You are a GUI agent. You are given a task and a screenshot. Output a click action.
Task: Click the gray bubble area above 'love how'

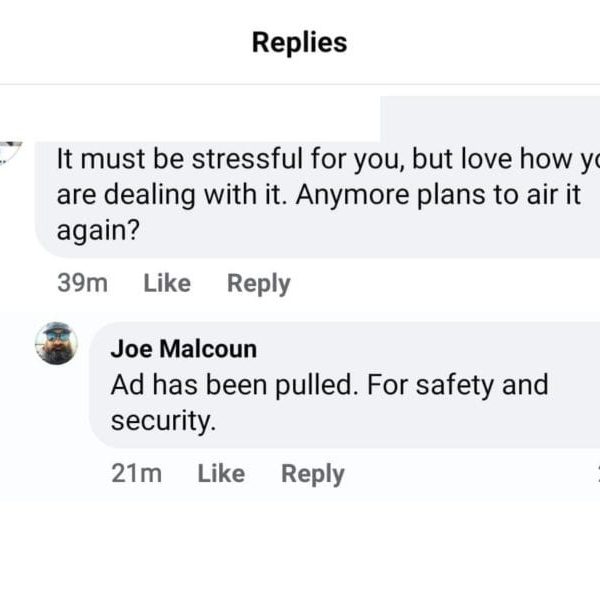click(x=490, y=120)
